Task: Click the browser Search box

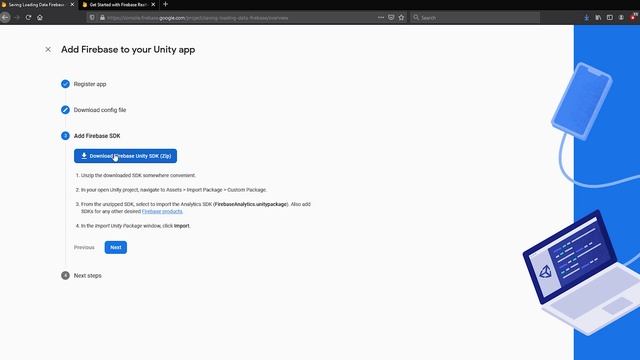Action: click(x=475, y=18)
